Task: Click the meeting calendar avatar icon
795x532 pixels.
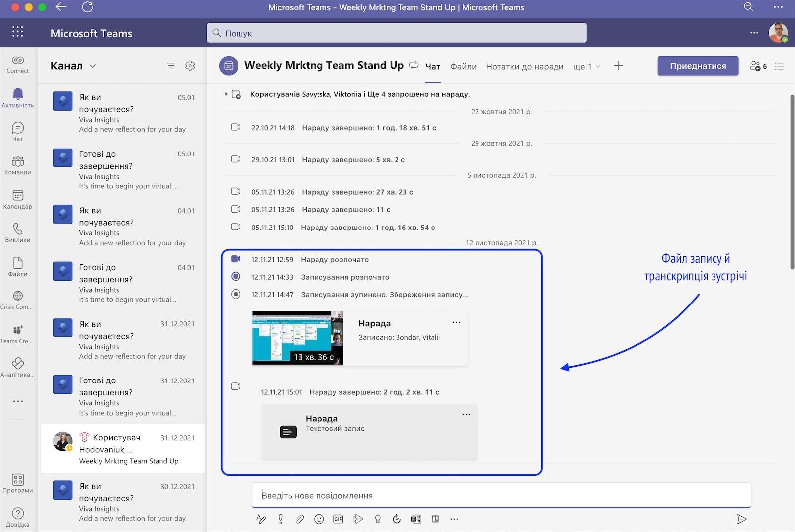Action: click(x=229, y=66)
